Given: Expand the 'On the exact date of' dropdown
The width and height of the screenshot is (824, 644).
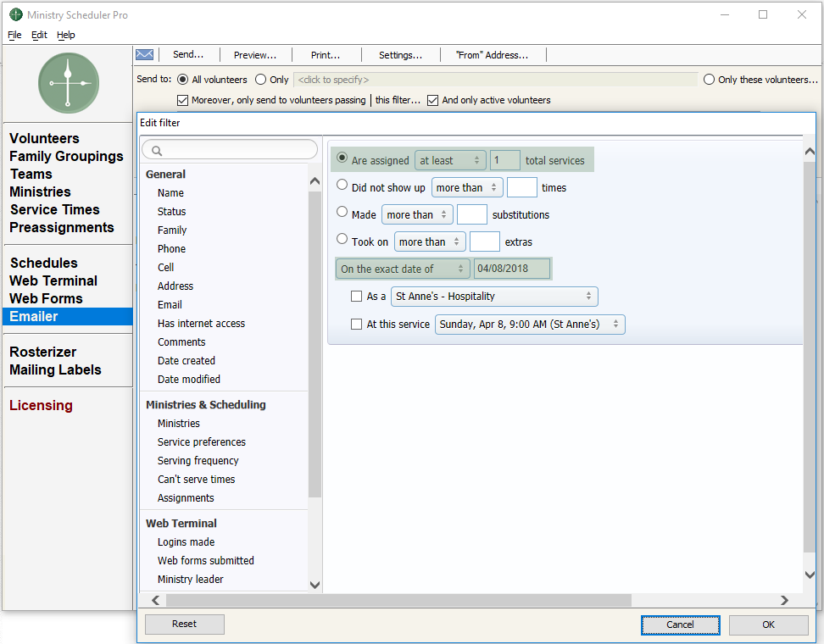Looking at the screenshot, I should 403,269.
